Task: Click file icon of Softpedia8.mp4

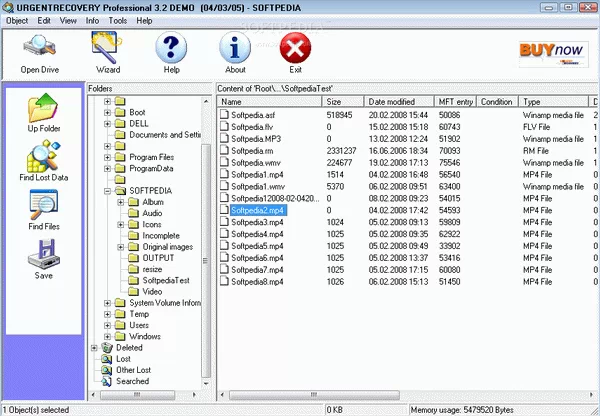Action: [224, 281]
